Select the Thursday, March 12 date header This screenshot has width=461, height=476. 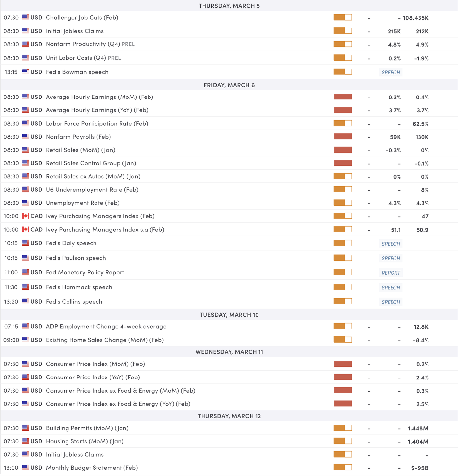229,416
